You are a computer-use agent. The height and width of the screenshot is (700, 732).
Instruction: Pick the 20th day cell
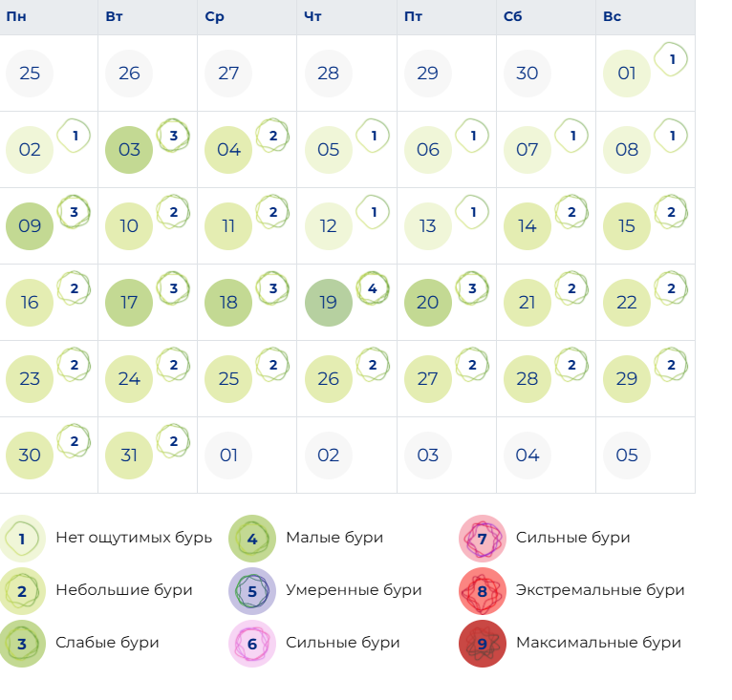(427, 303)
